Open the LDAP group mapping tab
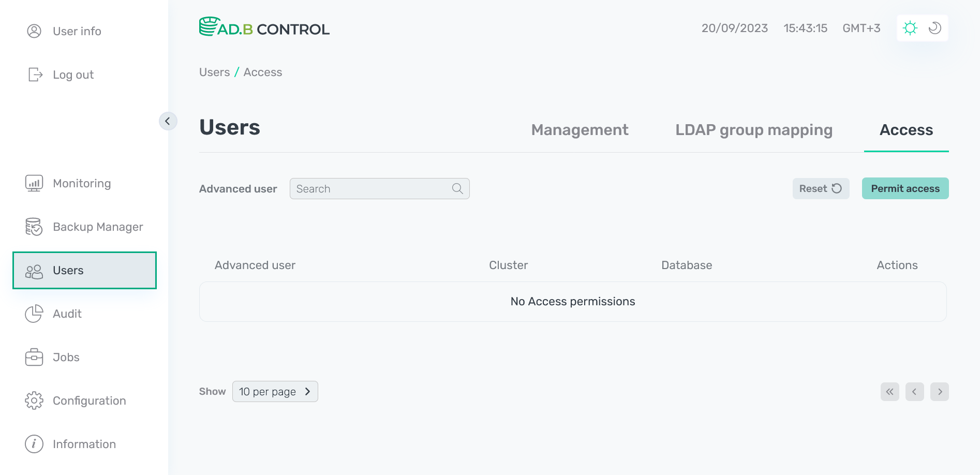Screen dimensions: 980x475 click(x=753, y=130)
